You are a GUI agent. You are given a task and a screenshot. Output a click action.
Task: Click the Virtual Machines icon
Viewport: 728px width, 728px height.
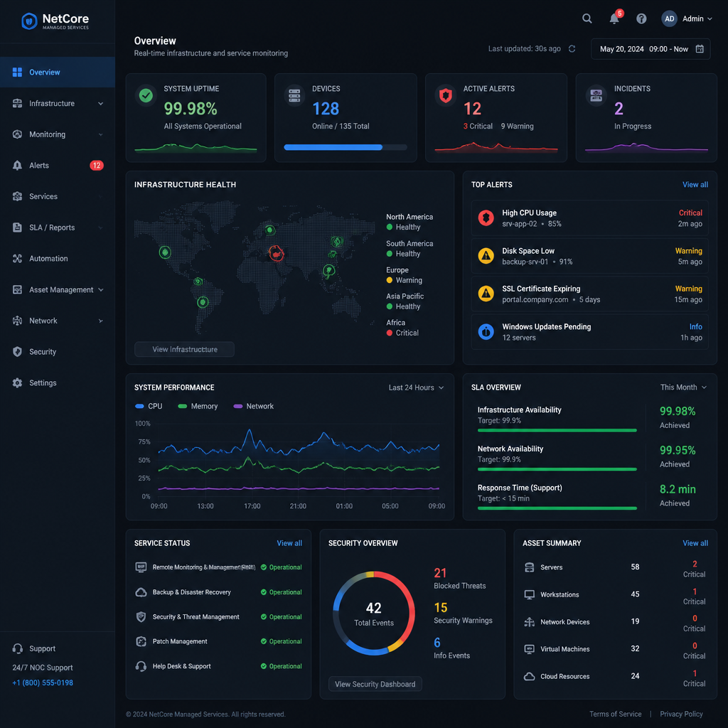[x=529, y=649]
